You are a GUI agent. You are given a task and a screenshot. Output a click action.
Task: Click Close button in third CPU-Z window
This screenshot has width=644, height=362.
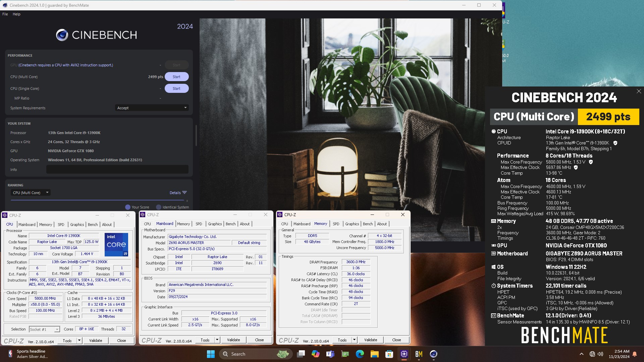(396, 340)
